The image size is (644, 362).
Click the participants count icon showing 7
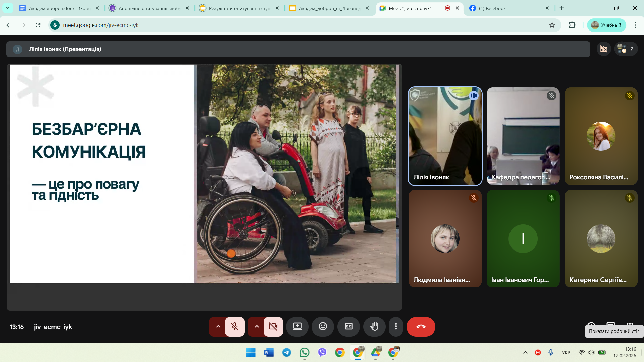[626, 49]
